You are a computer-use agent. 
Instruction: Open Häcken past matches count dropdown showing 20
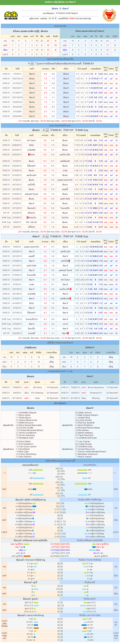coord(45,130)
